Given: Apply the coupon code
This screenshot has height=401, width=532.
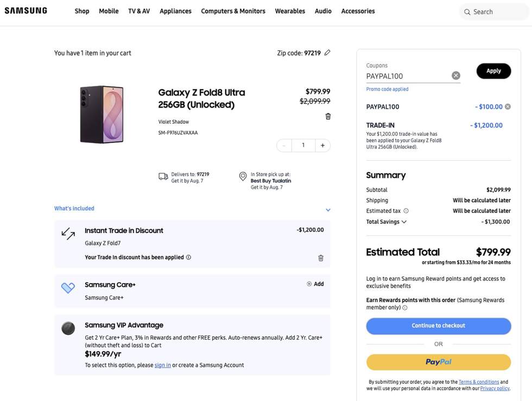Looking at the screenshot, I should [x=493, y=71].
